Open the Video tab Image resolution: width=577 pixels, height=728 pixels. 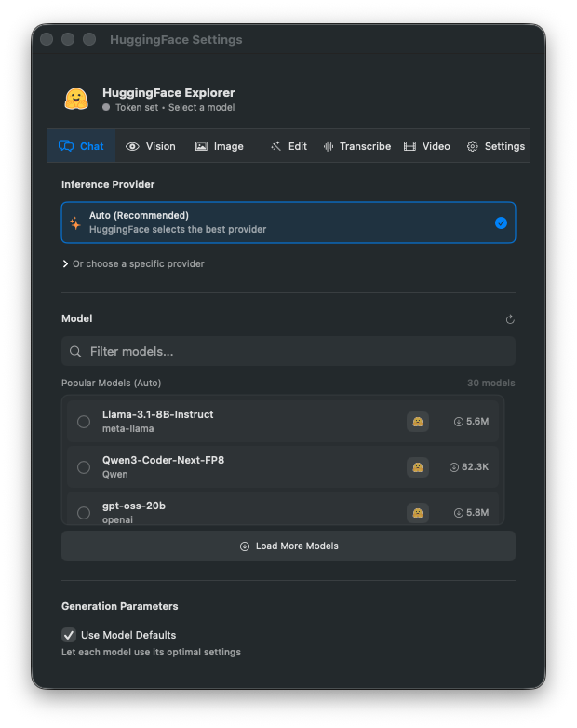tap(427, 146)
